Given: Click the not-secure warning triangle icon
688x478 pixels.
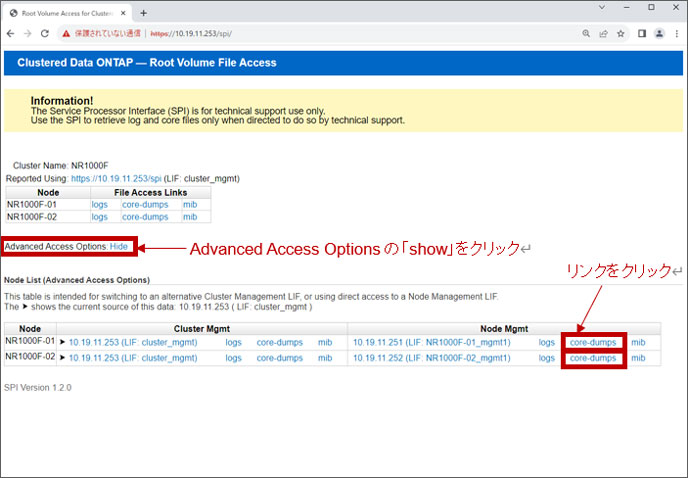Looking at the screenshot, I should [x=66, y=33].
